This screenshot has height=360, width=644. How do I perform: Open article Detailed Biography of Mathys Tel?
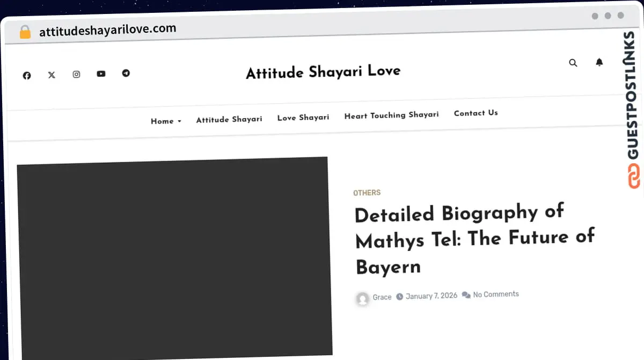click(475, 239)
